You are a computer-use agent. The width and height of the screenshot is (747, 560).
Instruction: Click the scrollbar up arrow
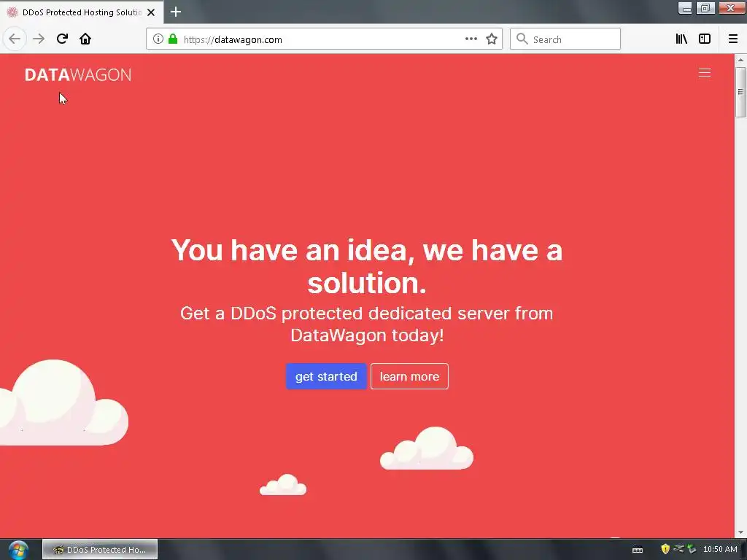[x=740, y=60]
